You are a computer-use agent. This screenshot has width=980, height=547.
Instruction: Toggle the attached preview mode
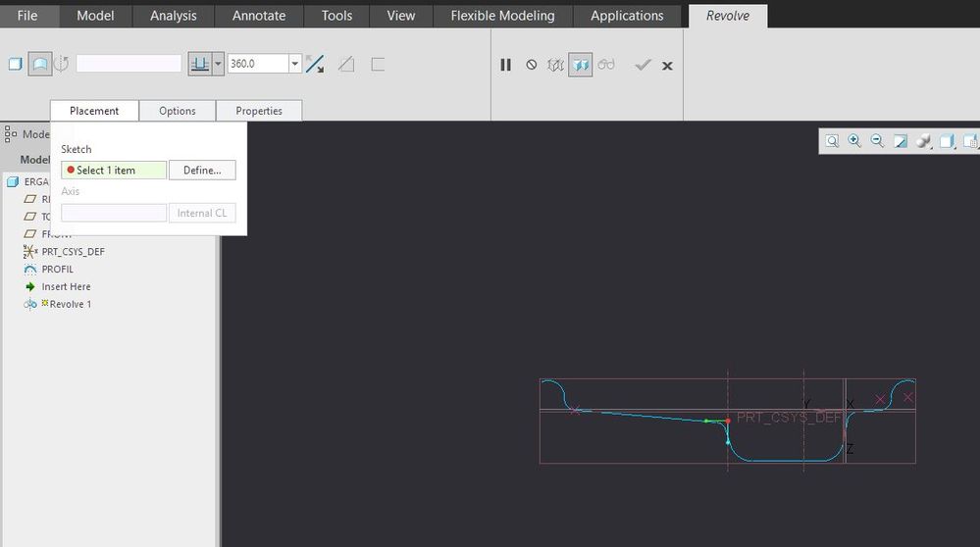point(581,65)
